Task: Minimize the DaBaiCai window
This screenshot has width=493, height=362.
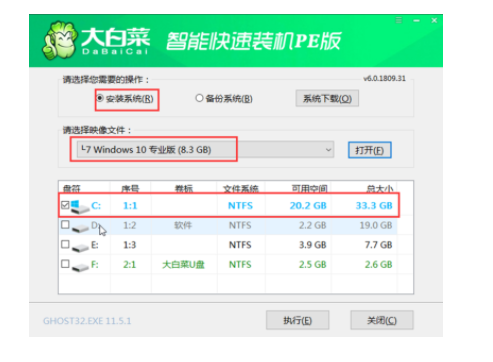Action: (416, 21)
